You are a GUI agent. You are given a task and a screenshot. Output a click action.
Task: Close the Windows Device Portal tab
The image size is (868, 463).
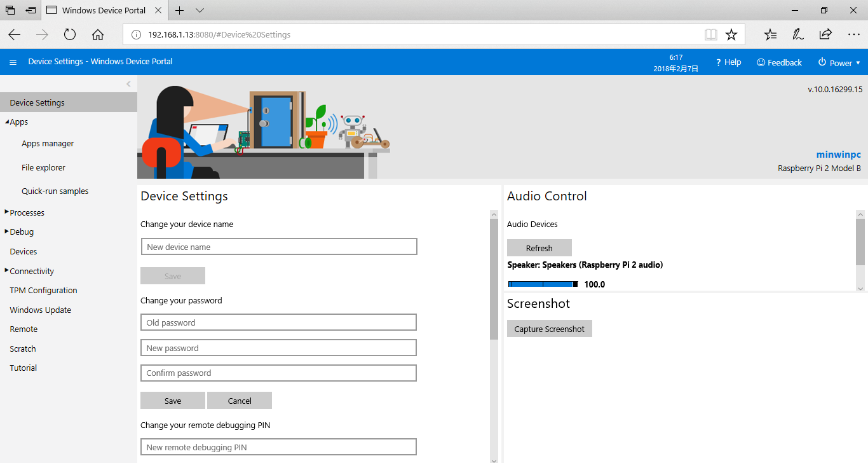[157, 10]
